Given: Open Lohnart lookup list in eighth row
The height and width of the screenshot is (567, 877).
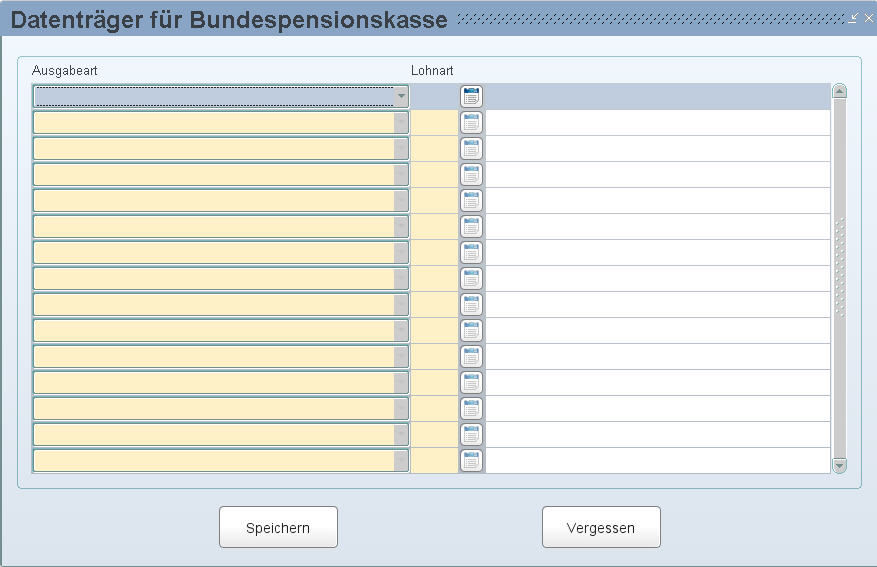Looking at the screenshot, I should (471, 278).
